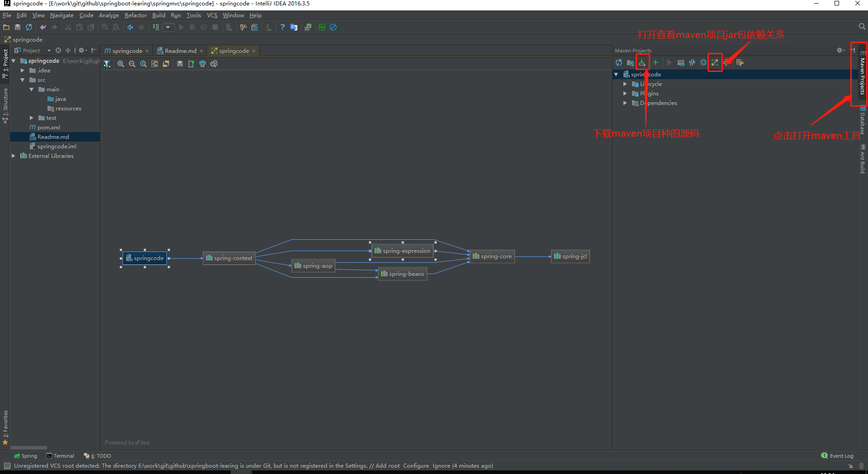The height and width of the screenshot is (474, 868).
Task: Open the run configuration dropdown
Action: click(x=168, y=27)
